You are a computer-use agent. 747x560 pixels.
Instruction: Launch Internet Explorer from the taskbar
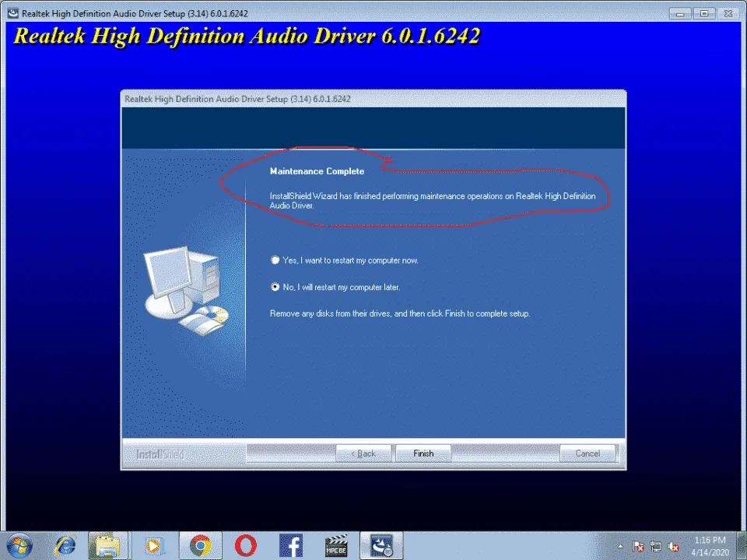coord(65,546)
